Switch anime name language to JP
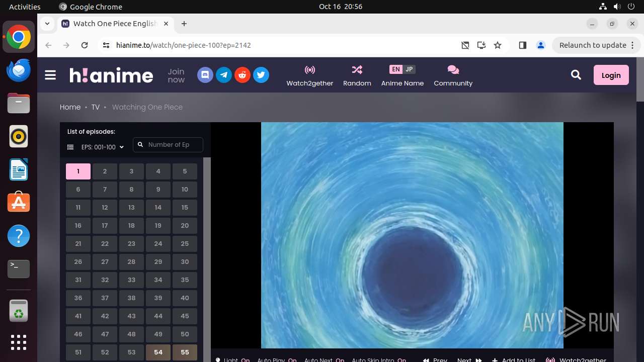 pyautogui.click(x=409, y=69)
